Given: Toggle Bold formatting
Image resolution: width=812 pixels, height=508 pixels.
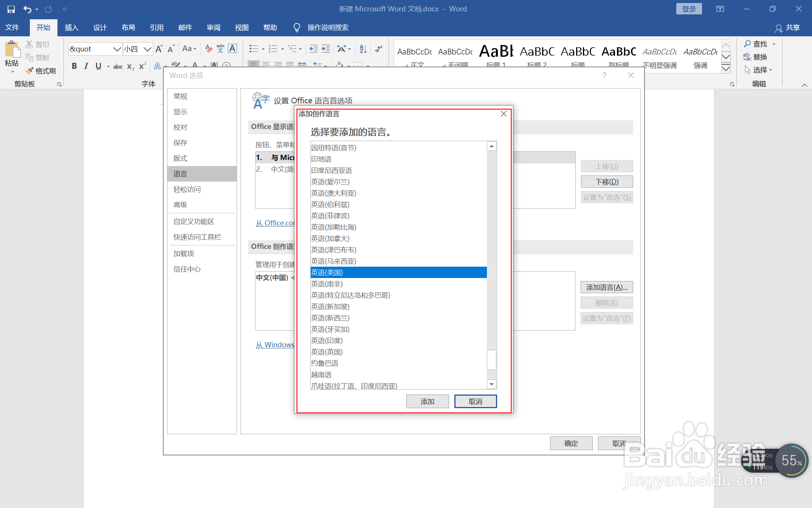Looking at the screenshot, I should [x=74, y=66].
